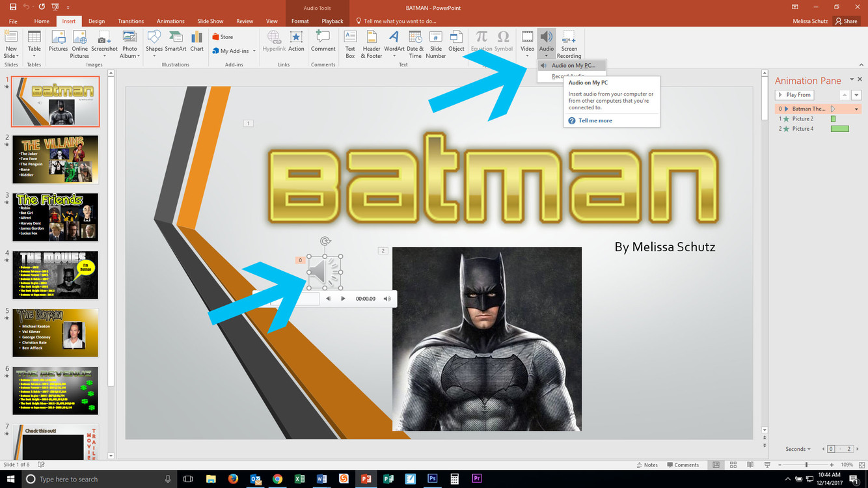The image size is (868, 488).
Task: Open Header & Footer dialog
Action: (x=372, y=44)
